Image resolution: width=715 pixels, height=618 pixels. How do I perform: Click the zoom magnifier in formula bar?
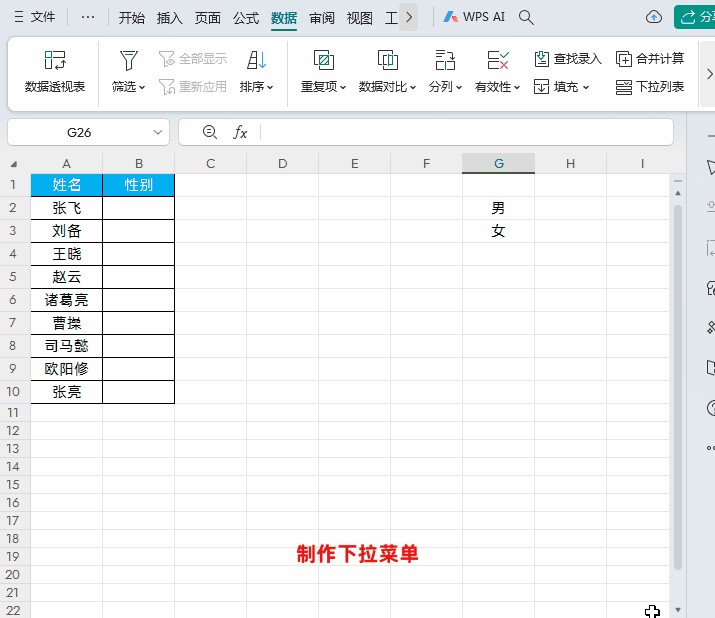[x=209, y=132]
